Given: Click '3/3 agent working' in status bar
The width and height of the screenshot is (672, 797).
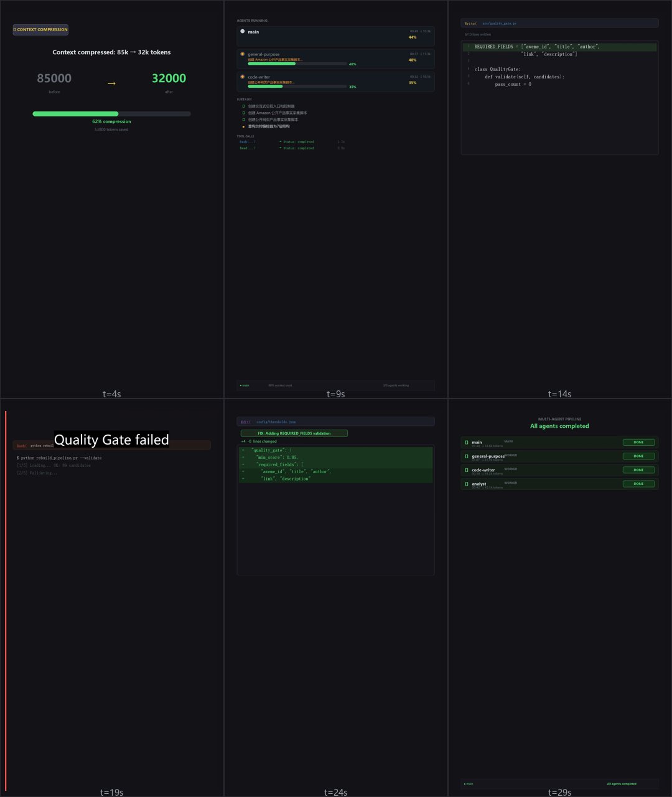Looking at the screenshot, I should click(x=396, y=385).
